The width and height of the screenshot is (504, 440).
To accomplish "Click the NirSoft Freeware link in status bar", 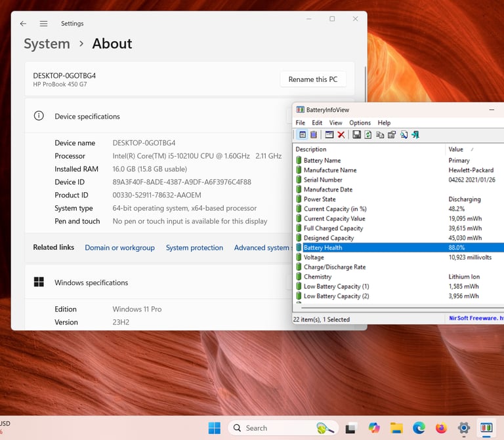I will click(x=476, y=318).
